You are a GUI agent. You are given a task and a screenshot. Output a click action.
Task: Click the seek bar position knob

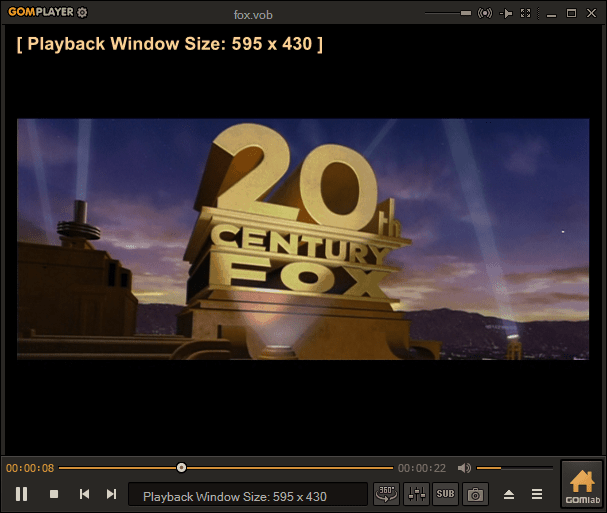[x=181, y=468]
